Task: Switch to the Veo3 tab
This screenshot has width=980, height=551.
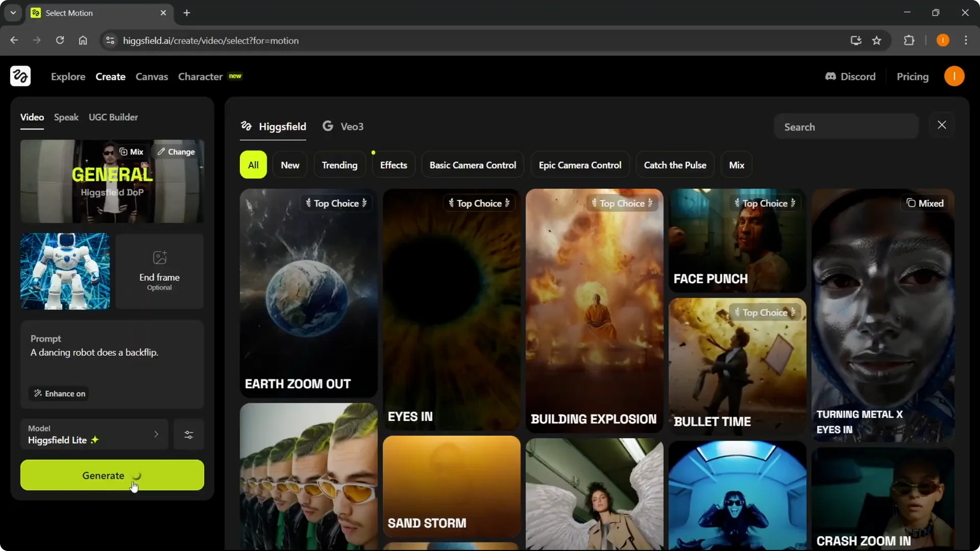Action: 342,127
